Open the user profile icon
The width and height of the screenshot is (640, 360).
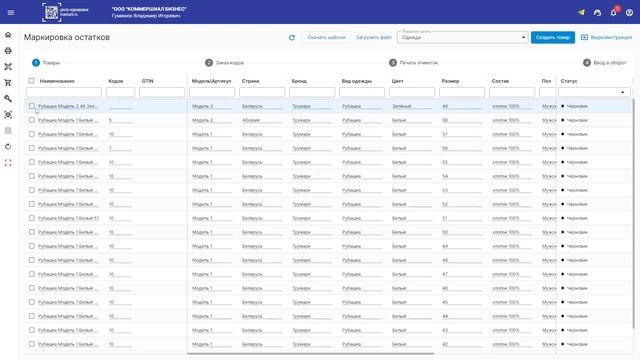[629, 13]
